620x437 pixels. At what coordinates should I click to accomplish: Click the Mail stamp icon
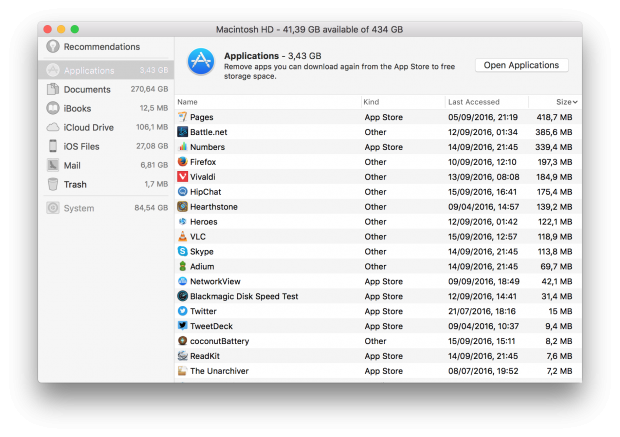pyautogui.click(x=53, y=165)
